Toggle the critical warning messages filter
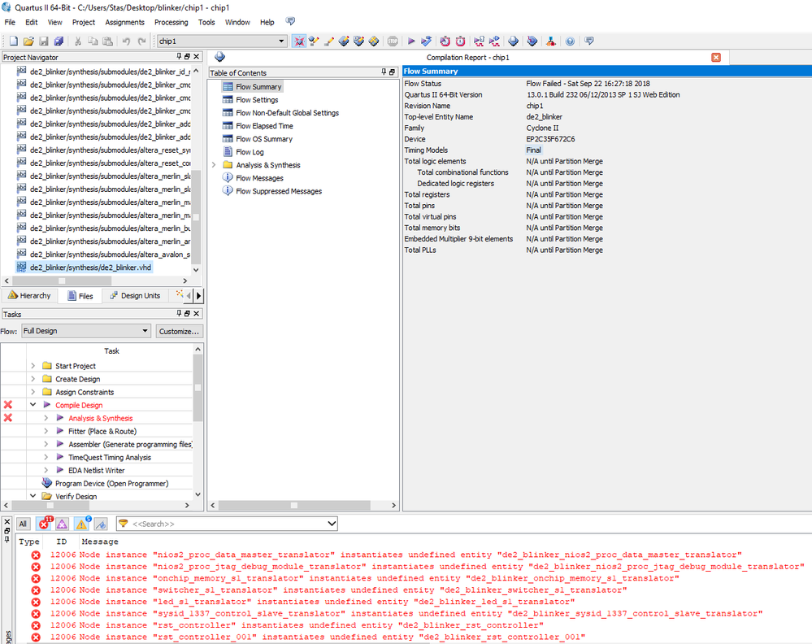 click(63, 524)
